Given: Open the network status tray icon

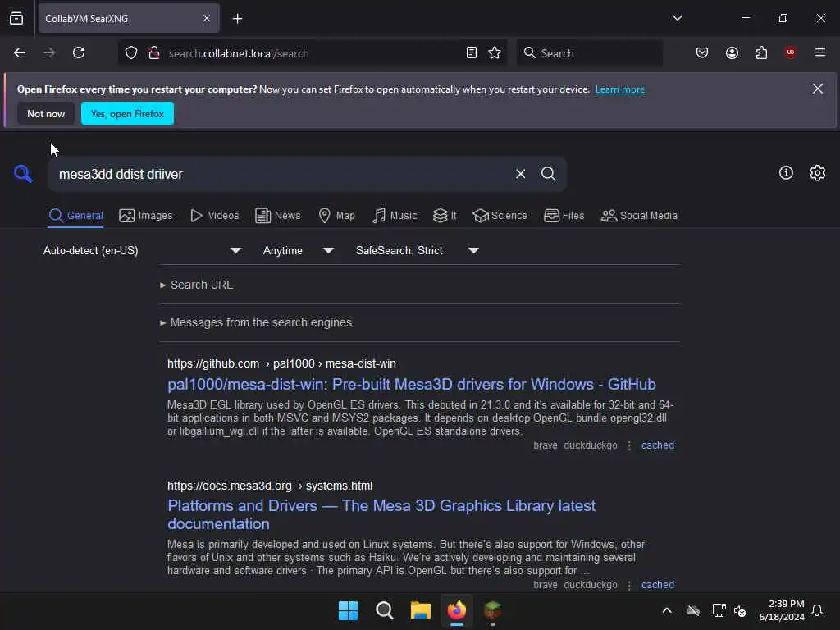Looking at the screenshot, I should (719, 610).
